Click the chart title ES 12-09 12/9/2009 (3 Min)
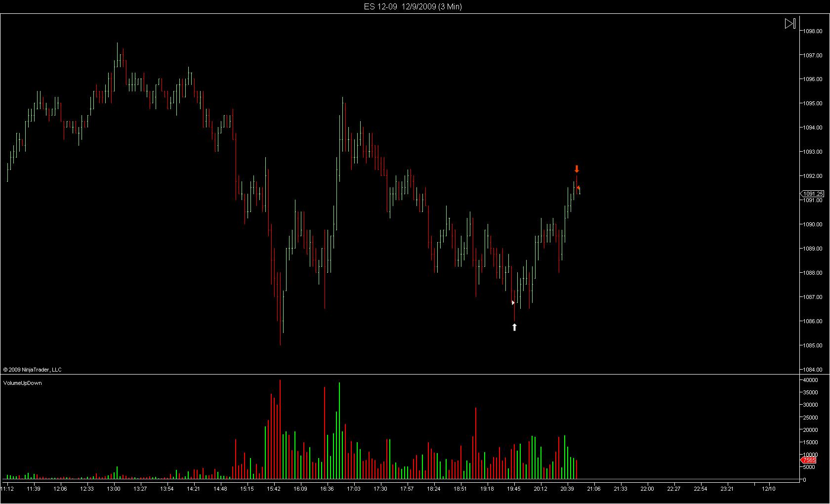 coord(413,6)
